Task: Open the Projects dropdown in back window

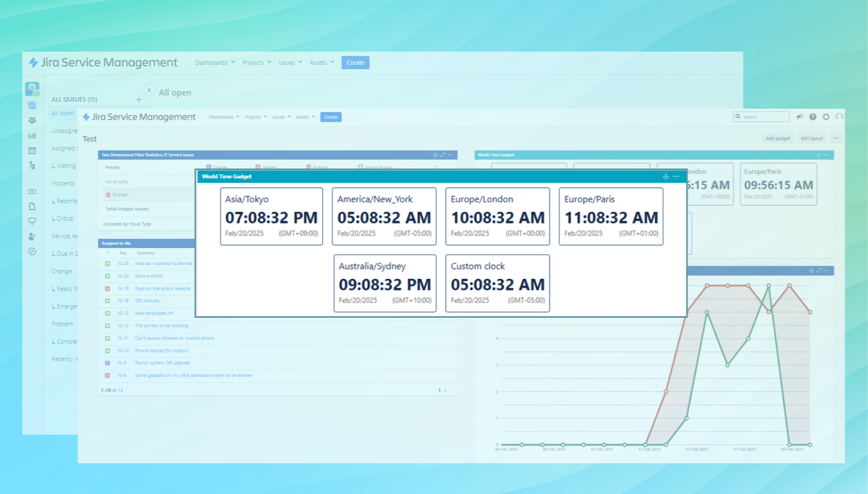Action: coord(256,63)
